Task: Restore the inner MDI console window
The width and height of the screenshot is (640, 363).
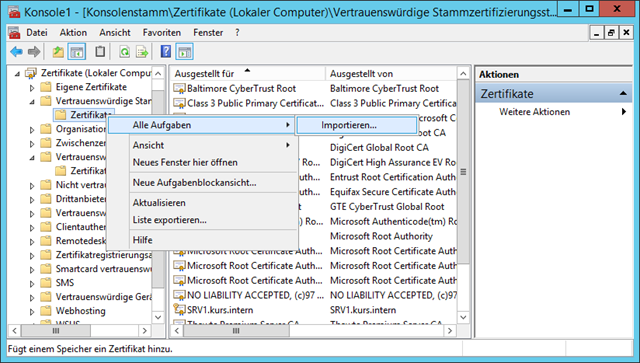Action: [x=611, y=33]
